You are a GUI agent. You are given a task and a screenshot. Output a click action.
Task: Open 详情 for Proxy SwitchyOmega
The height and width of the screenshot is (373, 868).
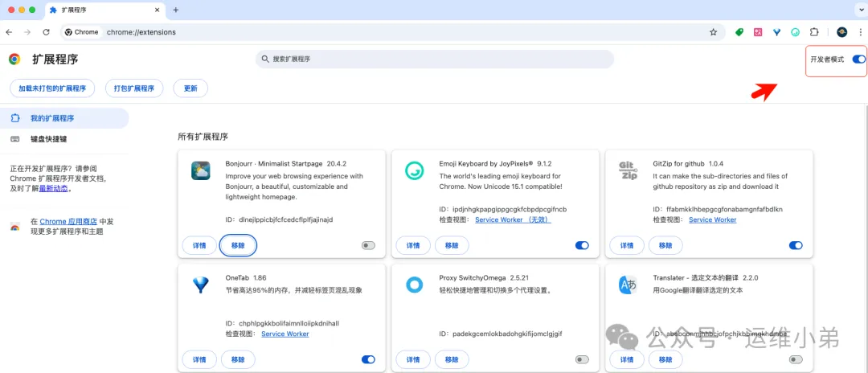click(x=413, y=359)
